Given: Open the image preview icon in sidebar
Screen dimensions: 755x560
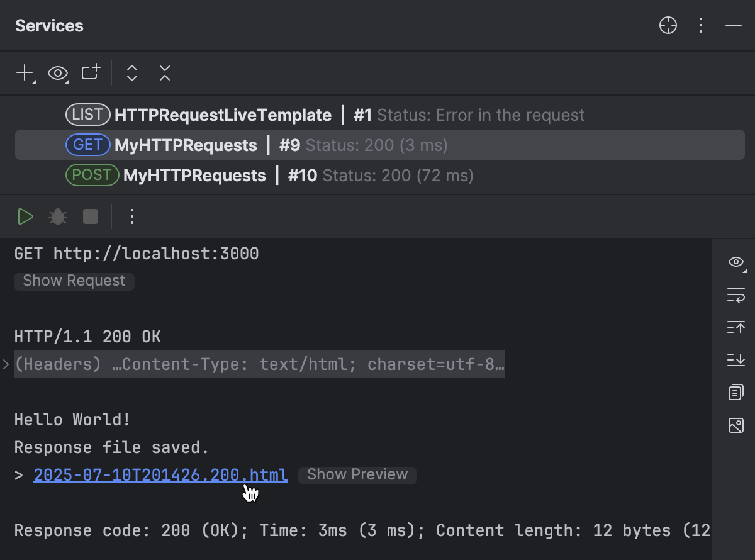Looking at the screenshot, I should click(x=735, y=425).
